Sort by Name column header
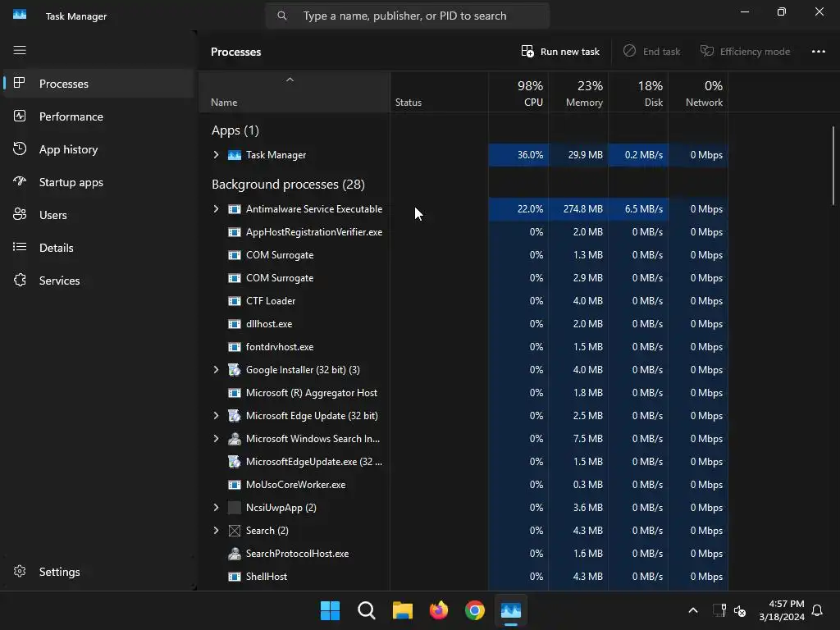 click(294, 92)
